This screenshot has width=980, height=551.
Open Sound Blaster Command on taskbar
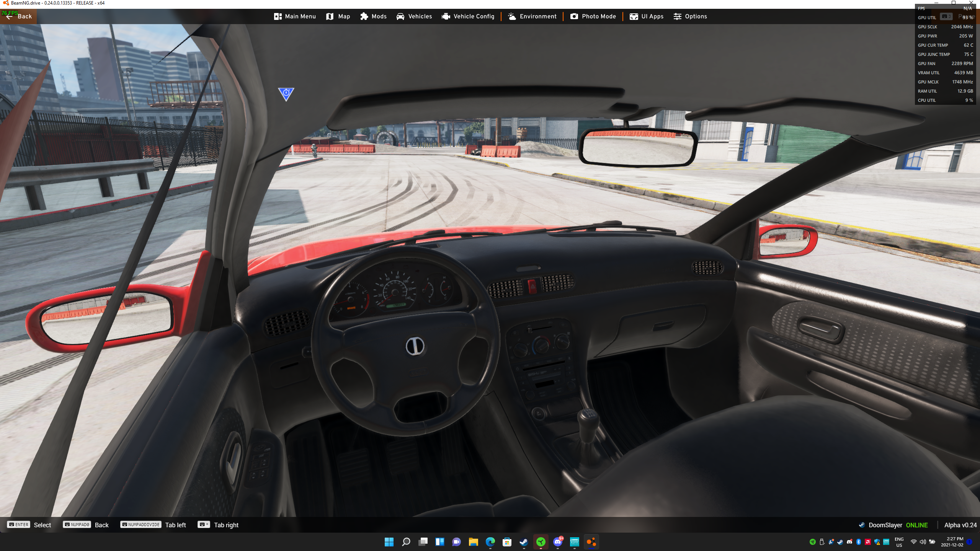click(x=575, y=542)
